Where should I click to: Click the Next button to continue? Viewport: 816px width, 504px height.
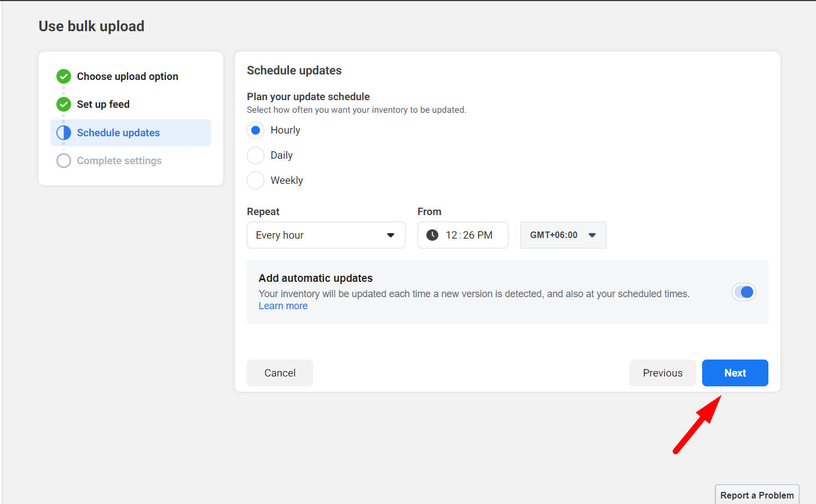[735, 373]
